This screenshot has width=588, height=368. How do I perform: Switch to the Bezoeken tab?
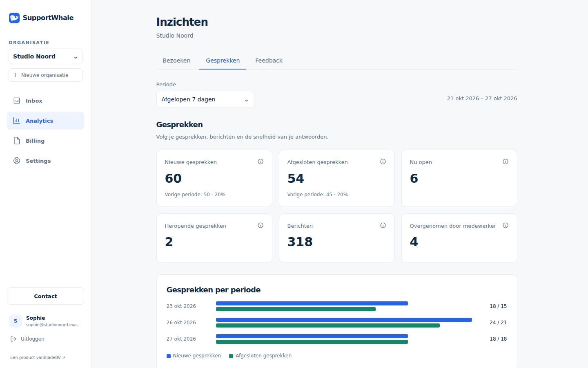coord(176,61)
